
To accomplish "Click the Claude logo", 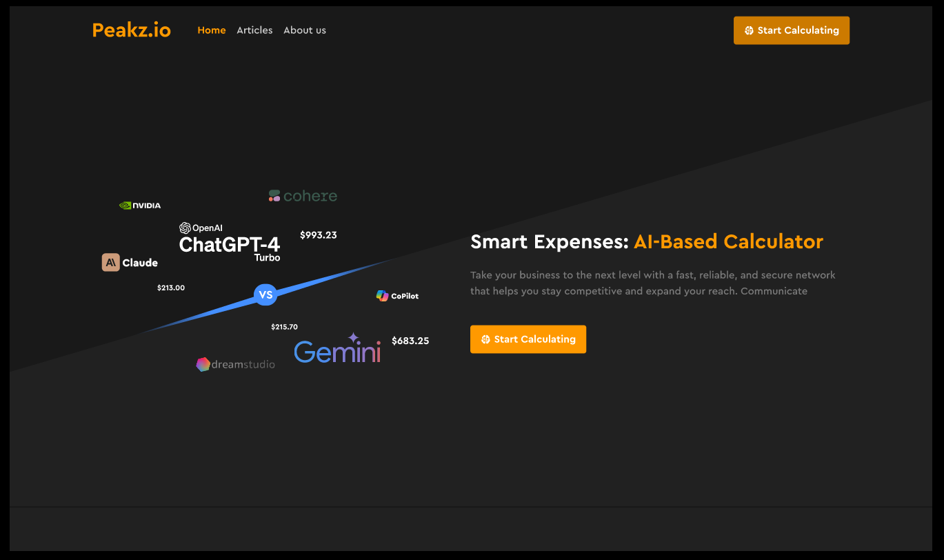I will tap(130, 263).
